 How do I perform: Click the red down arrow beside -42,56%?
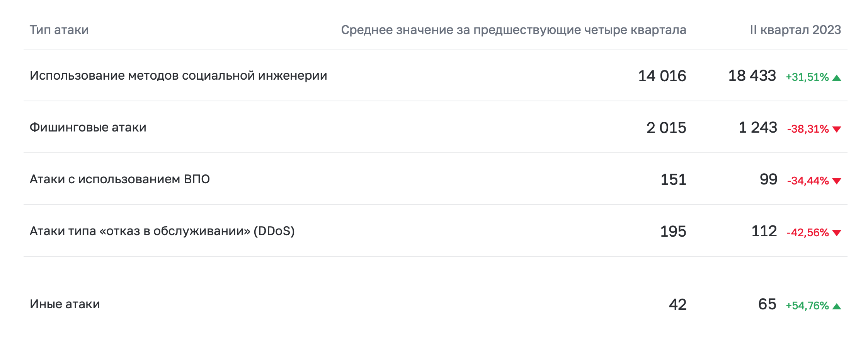(x=837, y=233)
